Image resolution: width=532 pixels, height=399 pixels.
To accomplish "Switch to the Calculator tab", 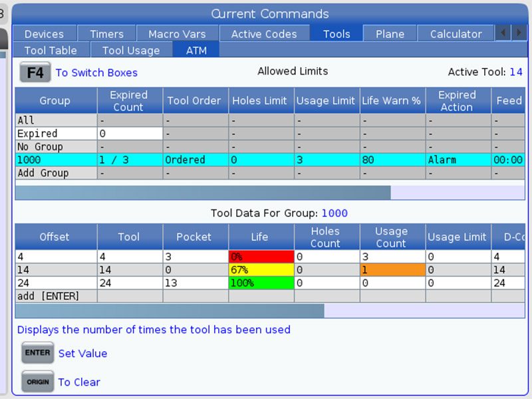I will 456,34.
